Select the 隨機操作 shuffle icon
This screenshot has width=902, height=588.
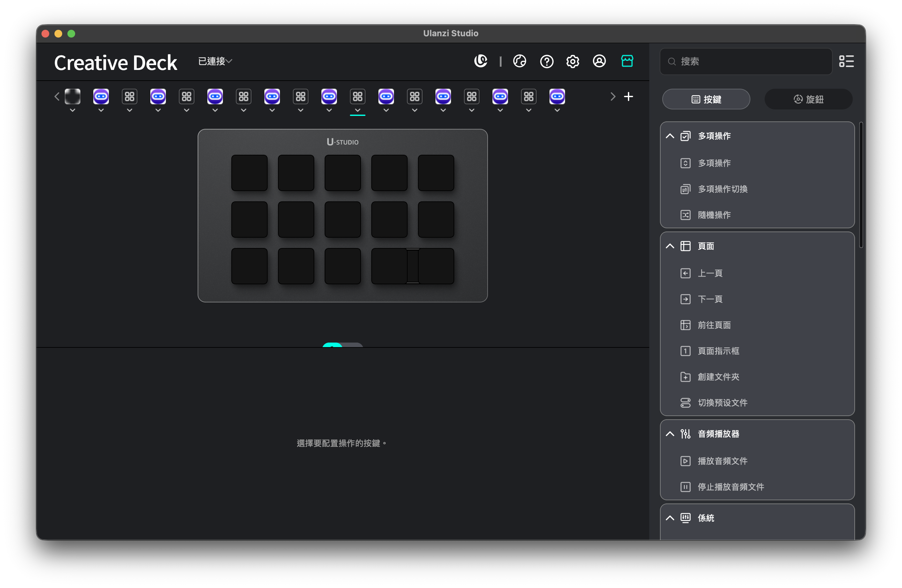(x=685, y=215)
